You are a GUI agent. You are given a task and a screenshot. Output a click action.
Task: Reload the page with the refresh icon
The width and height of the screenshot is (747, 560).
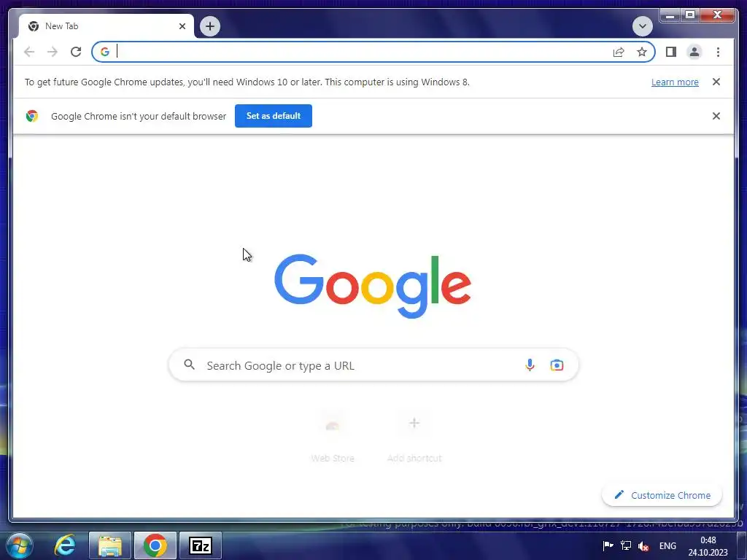tap(76, 52)
